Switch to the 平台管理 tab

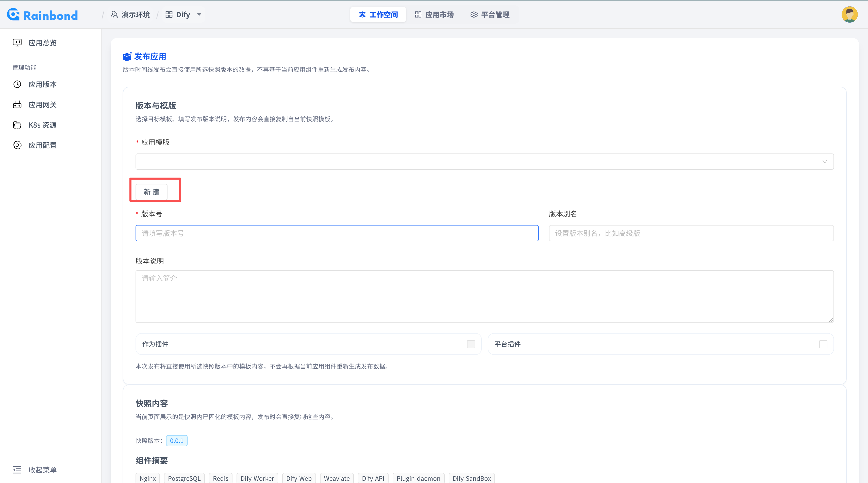point(490,14)
